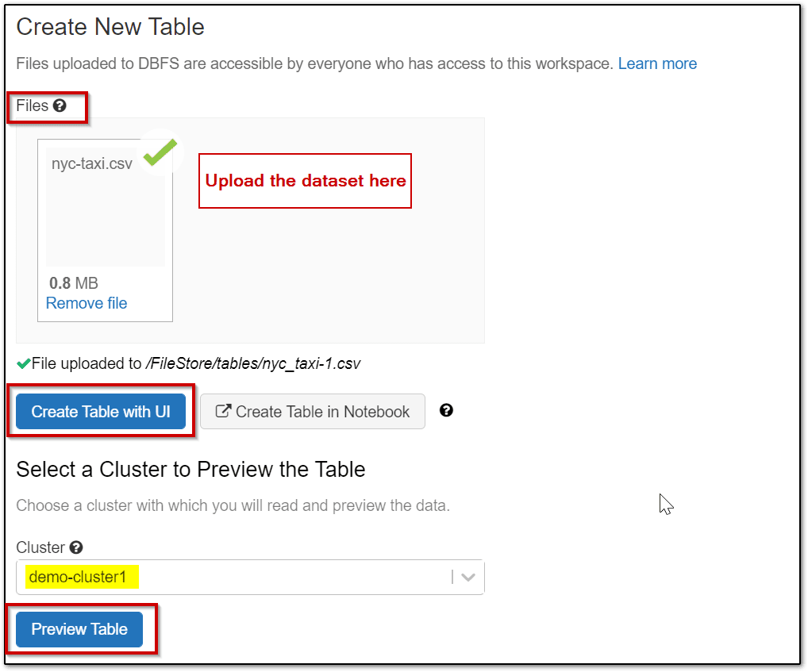Select the Upload the dataset here area
Image resolution: width=808 pixels, height=672 pixels.
pos(304,181)
